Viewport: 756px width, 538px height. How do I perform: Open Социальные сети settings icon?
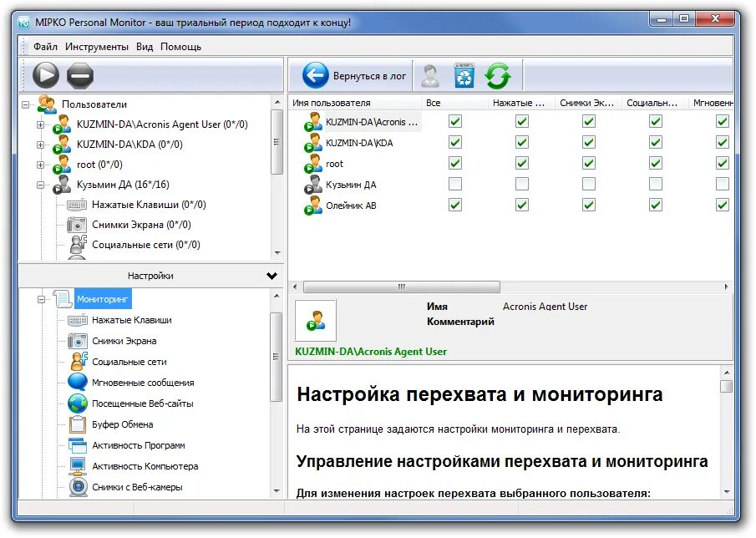coord(79,361)
